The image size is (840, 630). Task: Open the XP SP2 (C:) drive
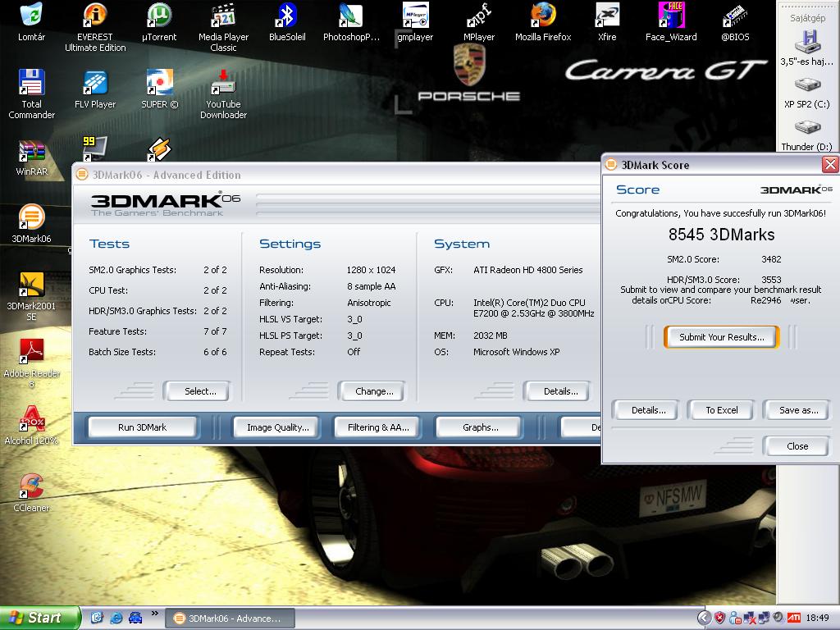tap(807, 93)
